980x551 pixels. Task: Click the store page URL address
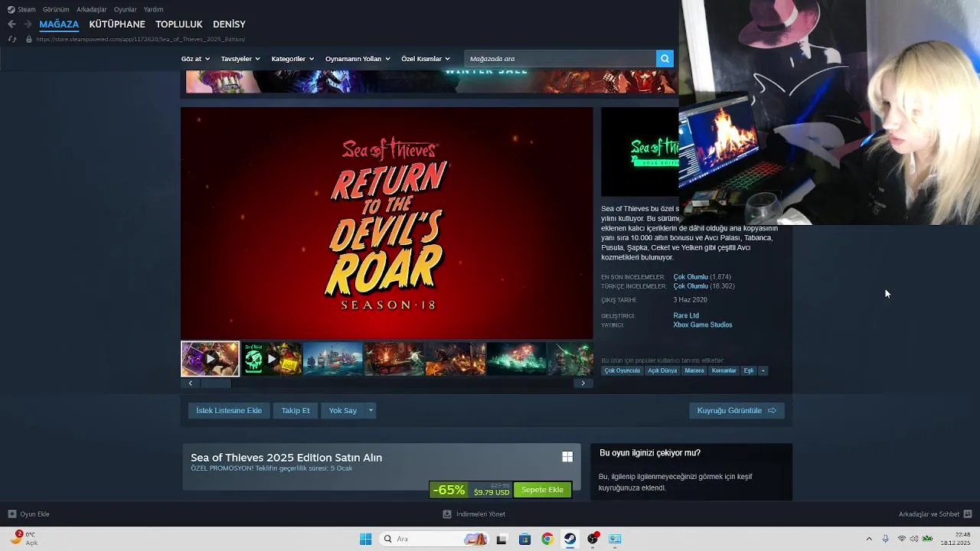coord(141,39)
